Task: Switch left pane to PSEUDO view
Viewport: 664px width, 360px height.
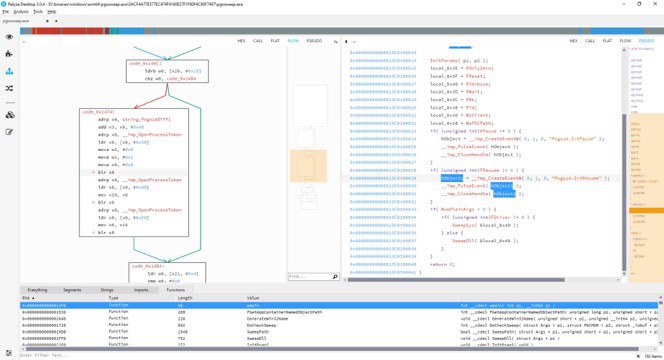Action: pyautogui.click(x=314, y=41)
